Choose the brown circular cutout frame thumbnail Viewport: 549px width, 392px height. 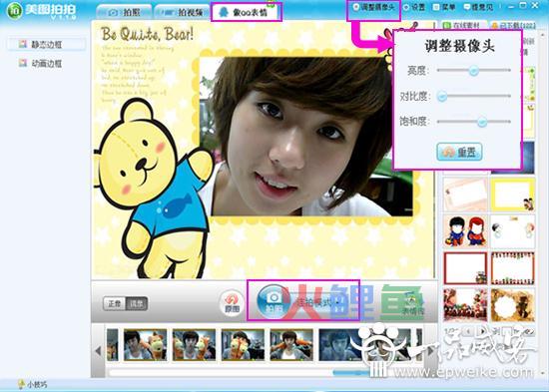coord(512,305)
